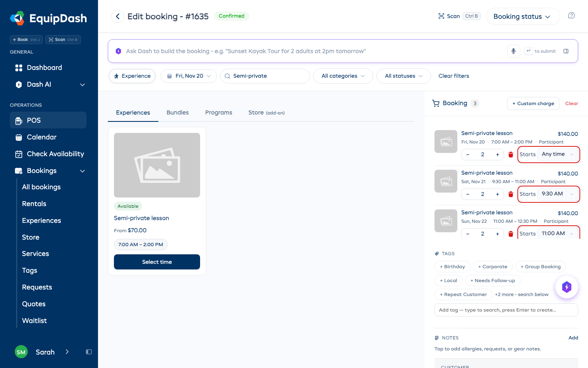Open the floating Dash AI lightning button
Viewport: 588px width, 368px height.
566,287
